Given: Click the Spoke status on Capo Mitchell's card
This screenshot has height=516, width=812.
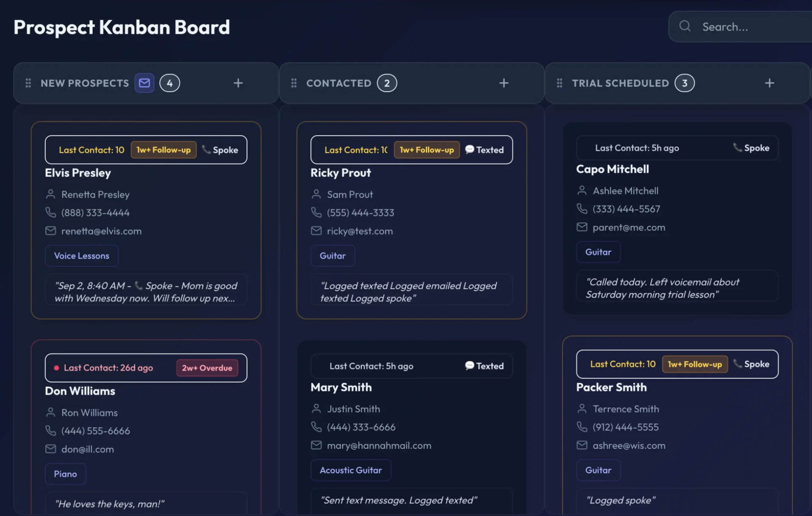Looking at the screenshot, I should click(x=752, y=148).
